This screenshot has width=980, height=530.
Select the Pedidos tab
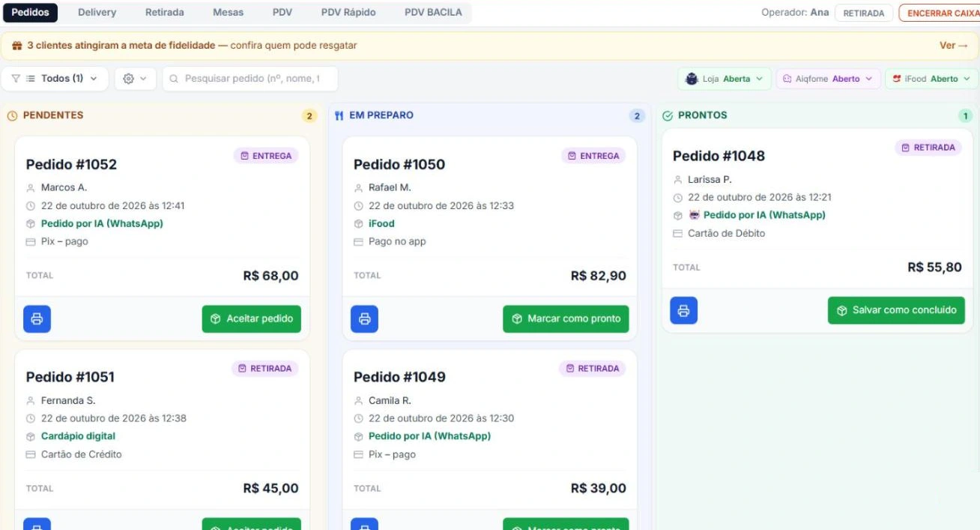[x=31, y=12]
